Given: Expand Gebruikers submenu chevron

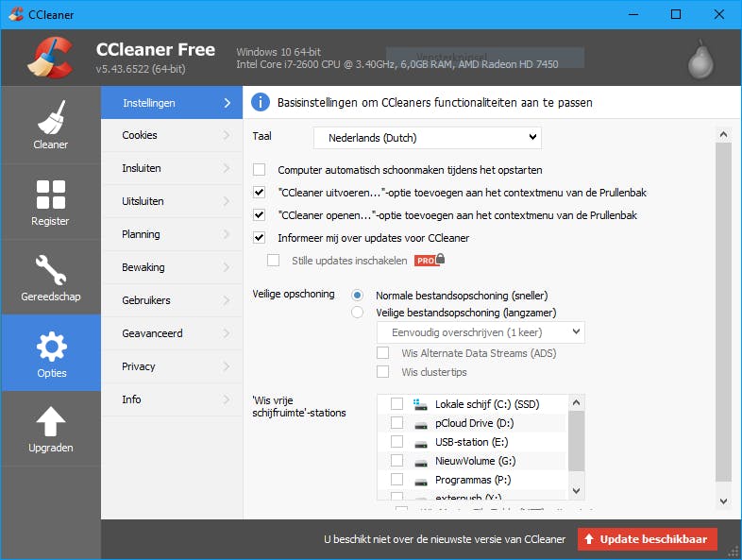Looking at the screenshot, I should pos(227,300).
